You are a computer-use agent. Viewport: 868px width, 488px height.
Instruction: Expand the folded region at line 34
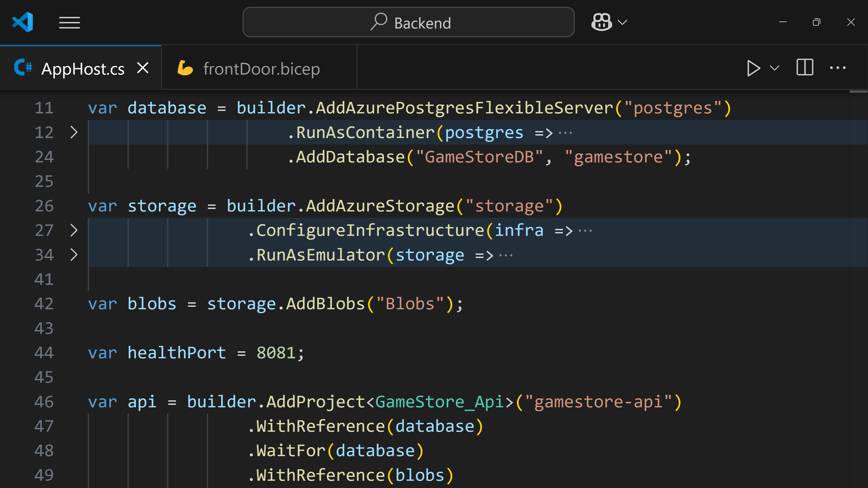click(74, 255)
